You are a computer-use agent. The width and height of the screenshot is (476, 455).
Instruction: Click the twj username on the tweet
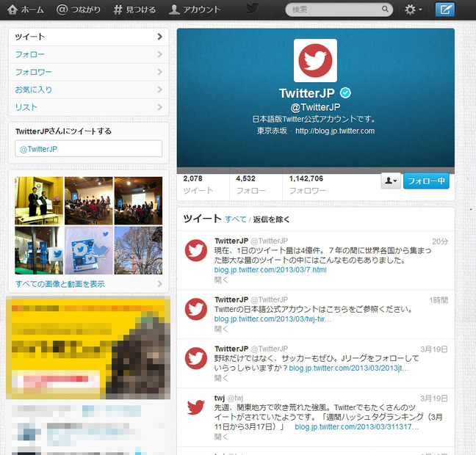tap(219, 398)
